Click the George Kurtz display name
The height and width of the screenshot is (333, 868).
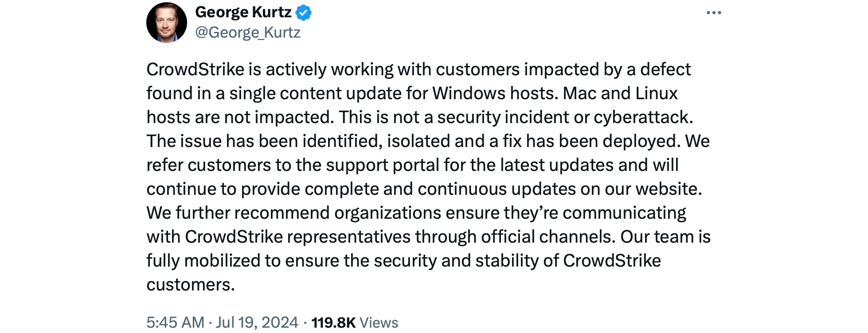click(x=243, y=12)
